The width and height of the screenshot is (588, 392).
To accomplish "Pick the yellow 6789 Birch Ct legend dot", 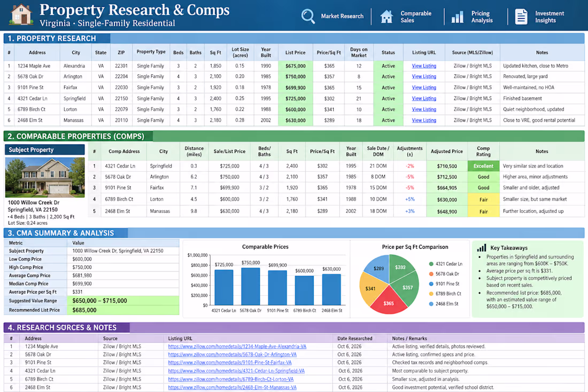I will 431,294.
